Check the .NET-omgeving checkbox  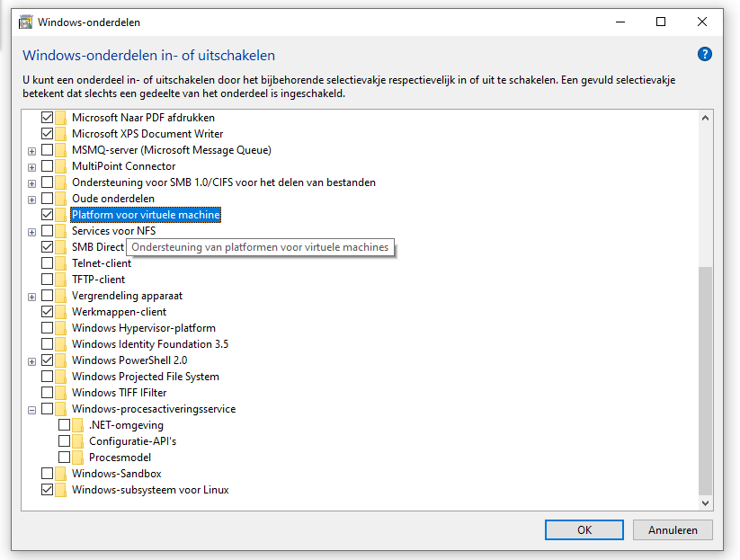pyautogui.click(x=64, y=425)
